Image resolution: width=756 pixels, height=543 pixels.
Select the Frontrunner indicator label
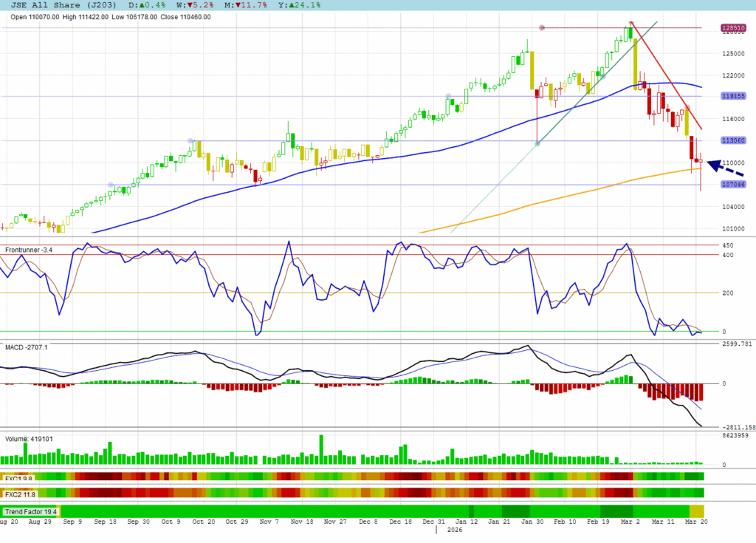click(27, 250)
